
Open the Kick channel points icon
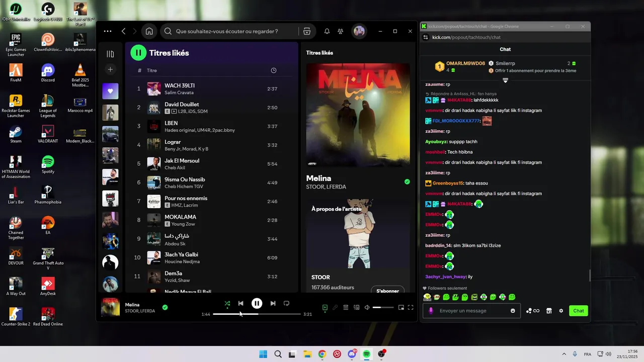click(x=533, y=311)
